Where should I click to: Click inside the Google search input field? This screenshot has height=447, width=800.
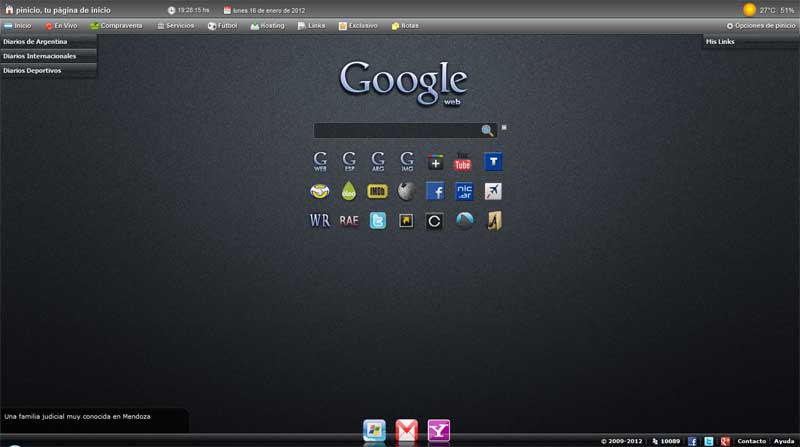396,131
